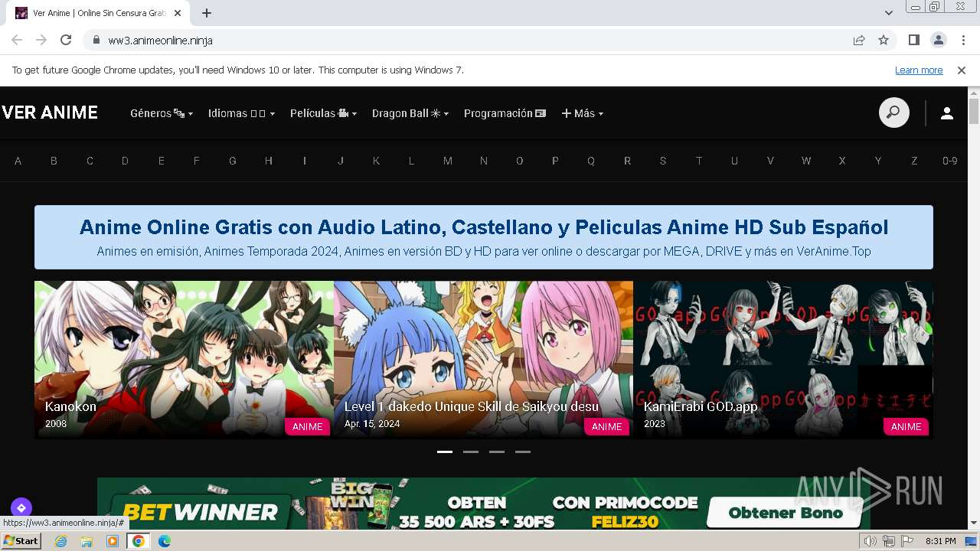
Task: Open the user account icon
Action: pos(946,113)
